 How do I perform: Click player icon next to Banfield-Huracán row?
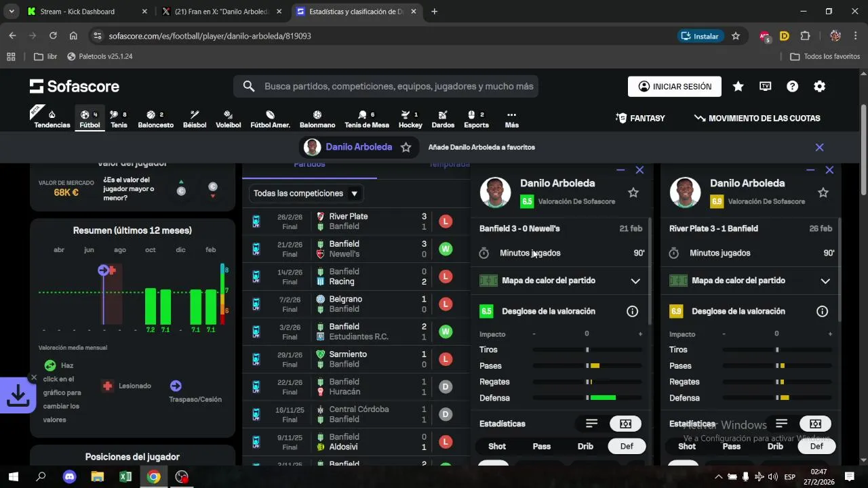(x=256, y=386)
